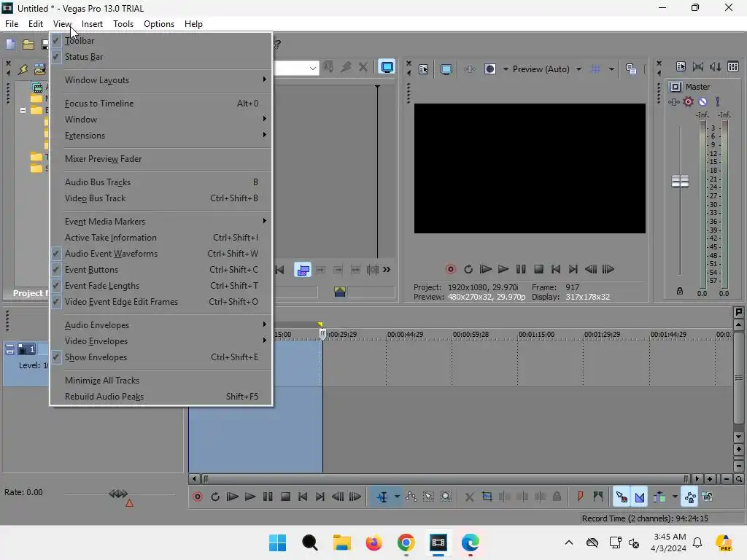Select the Selection Edit tool
Image resolution: width=747 pixels, height=560 pixels.
429,497
